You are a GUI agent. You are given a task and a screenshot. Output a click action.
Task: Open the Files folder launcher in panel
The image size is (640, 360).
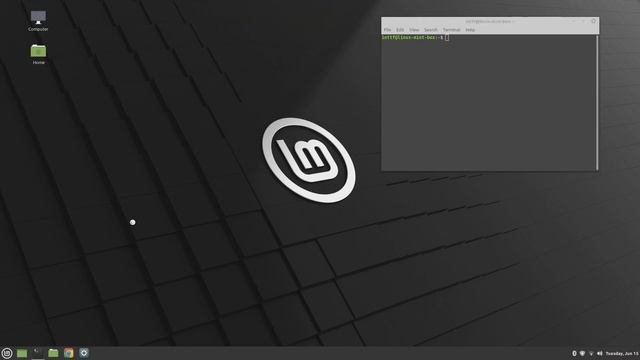click(53, 353)
